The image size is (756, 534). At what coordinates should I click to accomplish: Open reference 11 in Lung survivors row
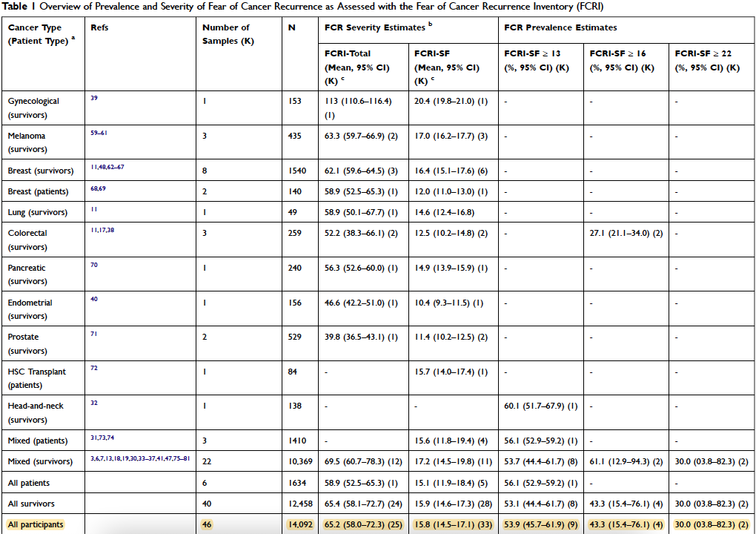click(93, 208)
